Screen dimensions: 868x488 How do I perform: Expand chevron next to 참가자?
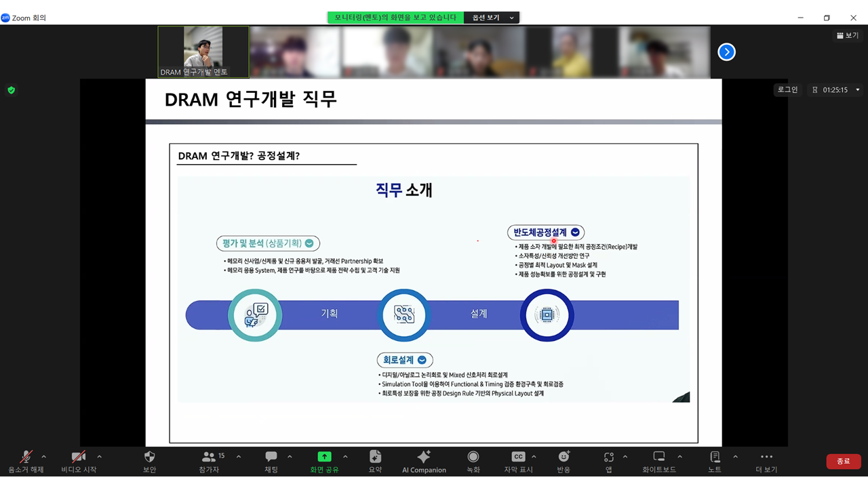238,457
